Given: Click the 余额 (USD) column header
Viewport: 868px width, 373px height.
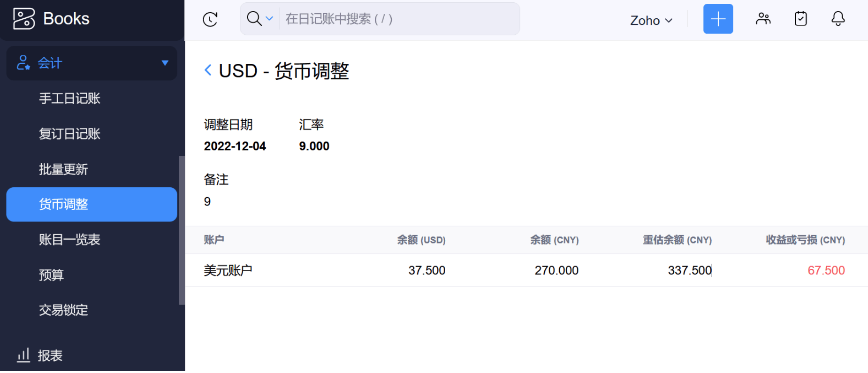Looking at the screenshot, I should pyautogui.click(x=421, y=240).
